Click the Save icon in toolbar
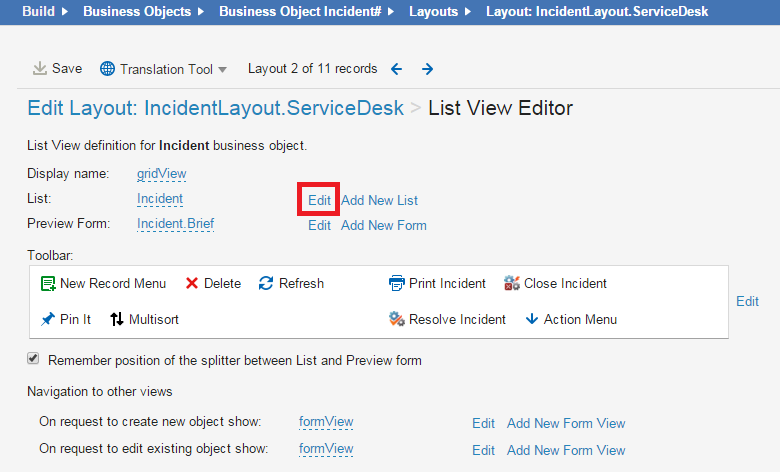The image size is (780, 472). click(x=40, y=69)
